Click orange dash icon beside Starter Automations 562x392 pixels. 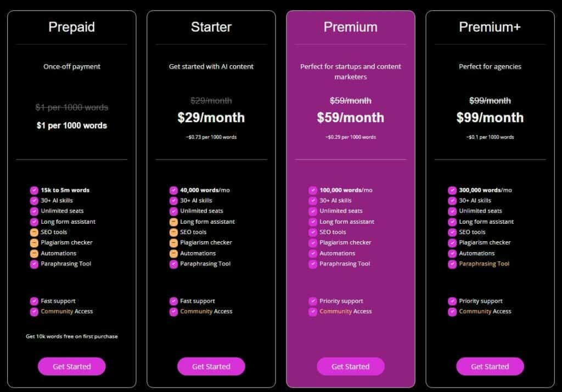pyautogui.click(x=173, y=253)
